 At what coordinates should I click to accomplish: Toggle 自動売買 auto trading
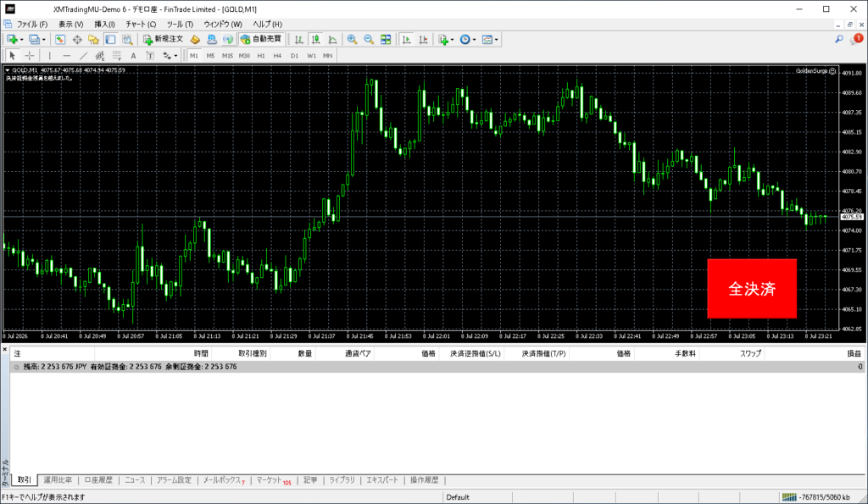(261, 39)
